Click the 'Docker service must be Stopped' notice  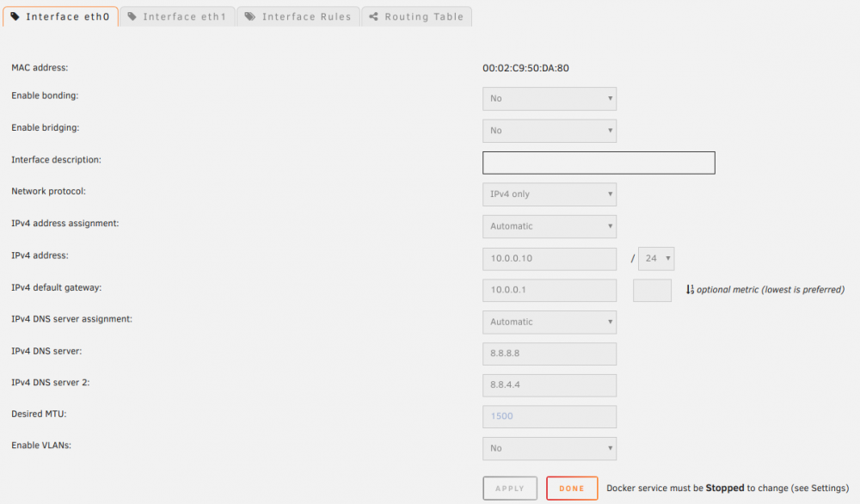[728, 489]
